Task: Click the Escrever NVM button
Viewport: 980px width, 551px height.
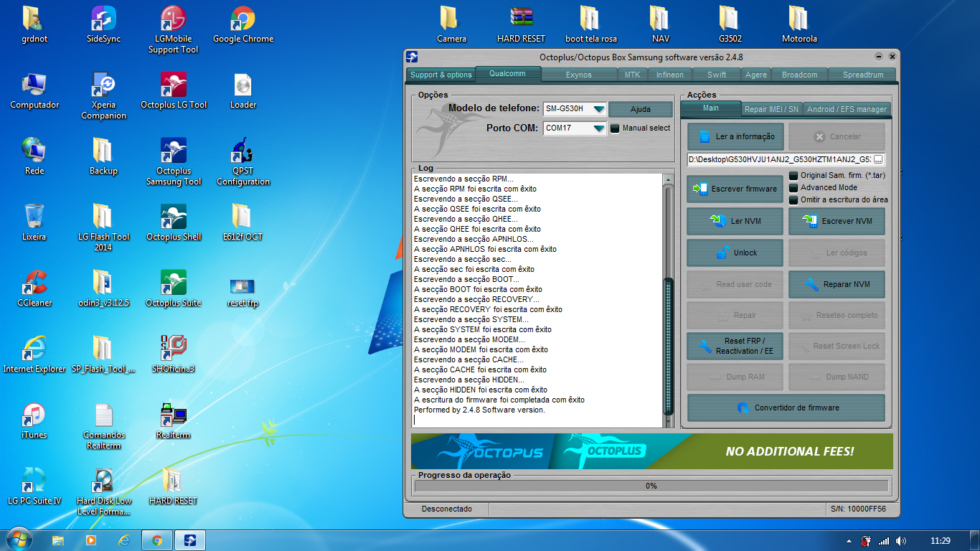Action: (837, 221)
